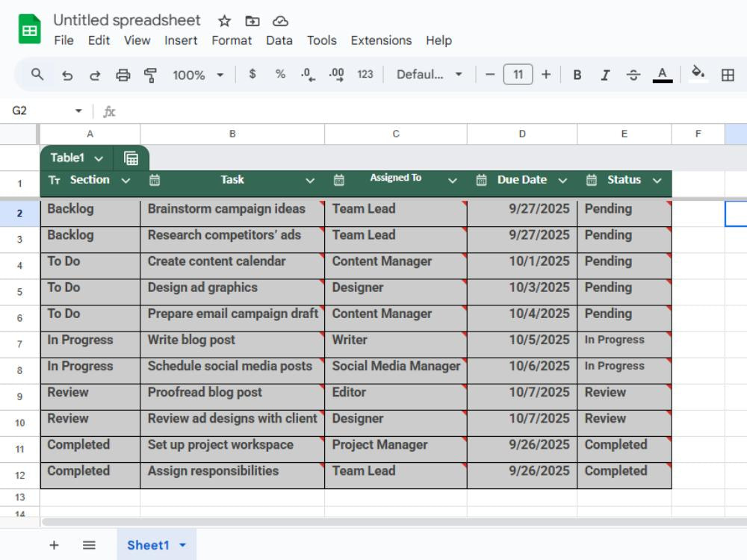Open Section column dropdown
747x560 pixels.
point(125,181)
